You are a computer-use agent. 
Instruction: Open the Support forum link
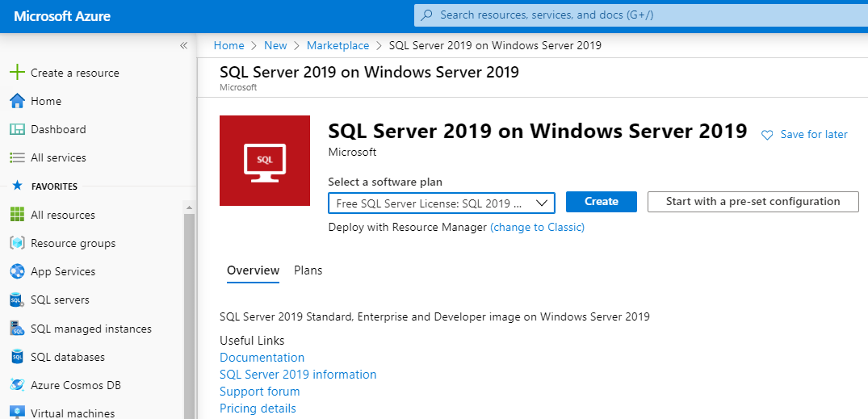coord(260,392)
